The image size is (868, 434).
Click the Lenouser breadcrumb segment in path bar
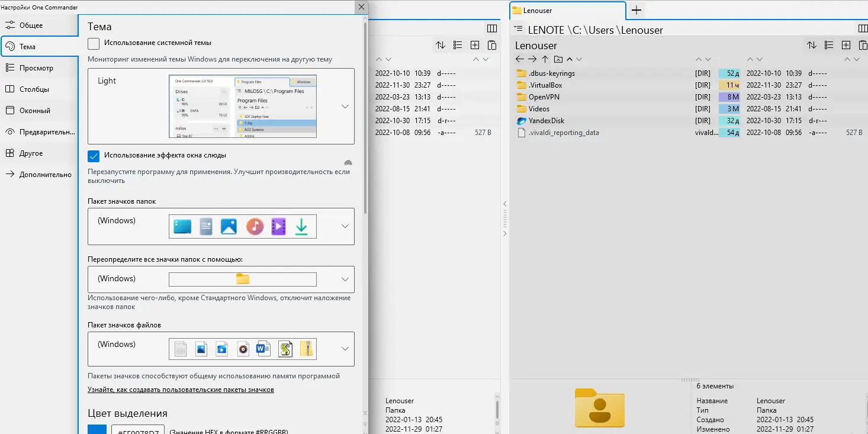(x=642, y=30)
